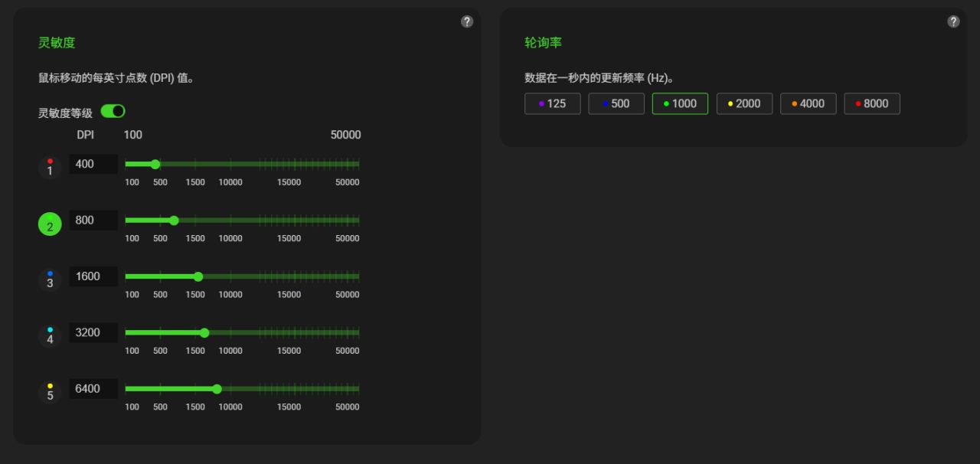Select DPI stage 1 circle
Viewport: 980px width, 464px height.
[50, 168]
